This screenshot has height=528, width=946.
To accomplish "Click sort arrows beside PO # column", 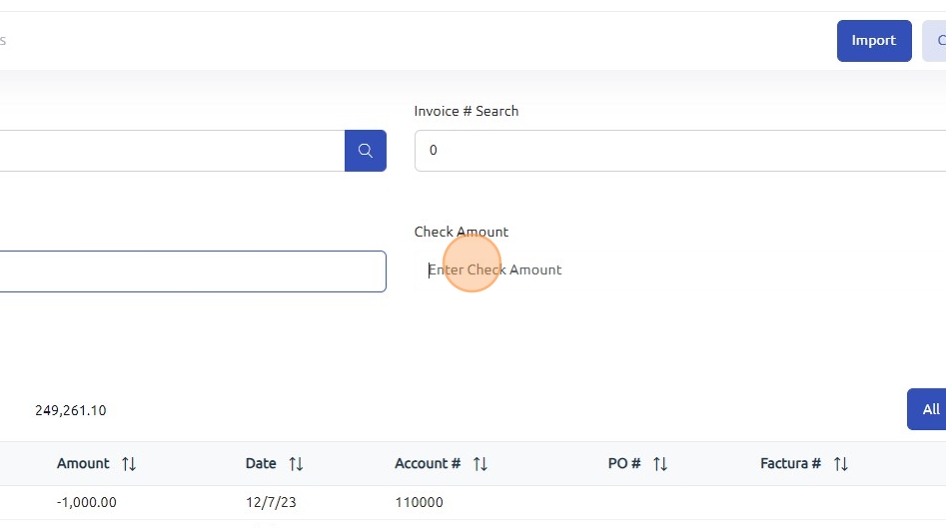I will [660, 464].
